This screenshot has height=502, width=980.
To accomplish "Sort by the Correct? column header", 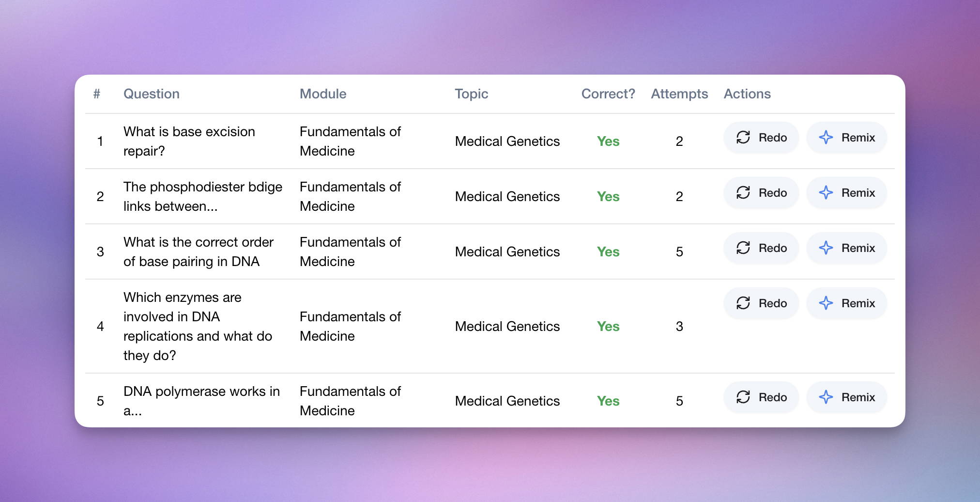I will [608, 94].
